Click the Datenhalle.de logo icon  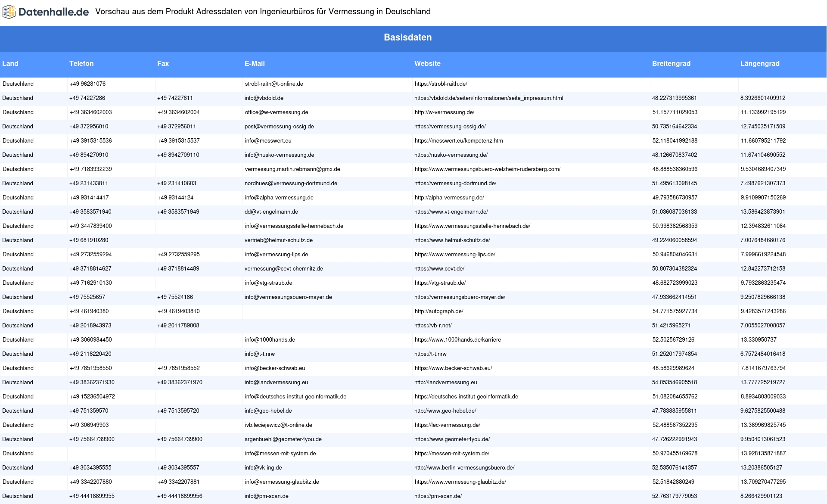(9, 12)
